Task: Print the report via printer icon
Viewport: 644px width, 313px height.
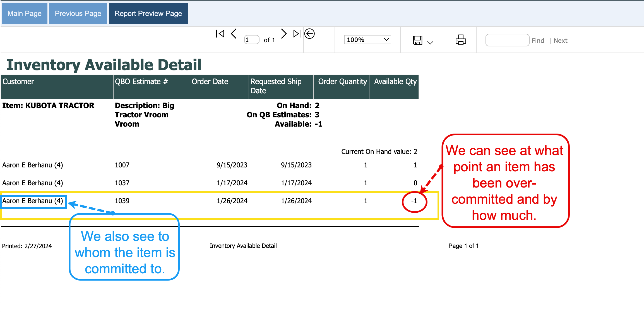Action: (x=461, y=40)
